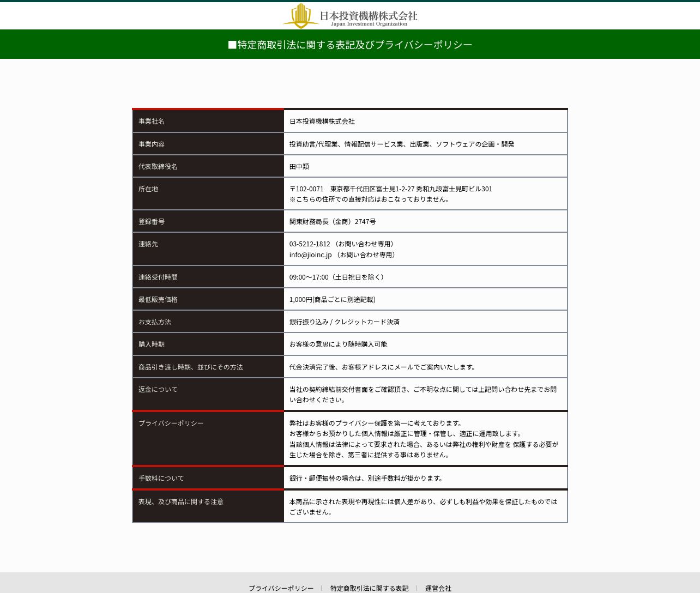Select the 返金について label cell

pyautogui.click(x=208, y=394)
